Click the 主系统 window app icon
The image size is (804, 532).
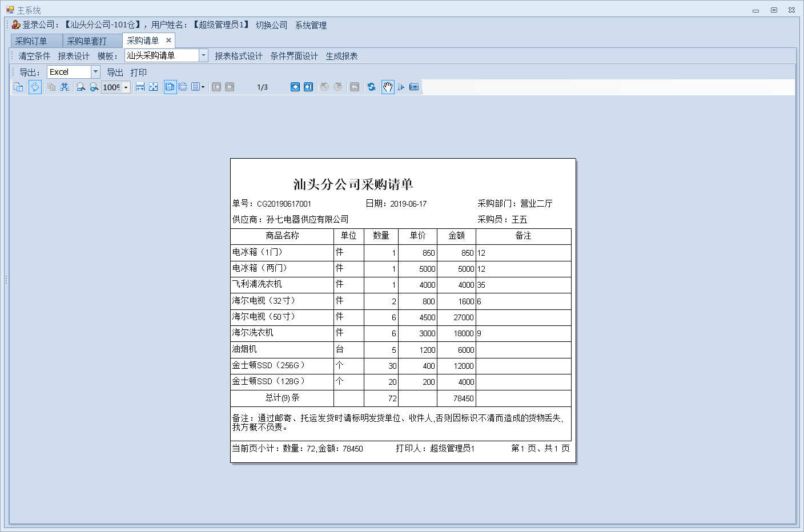click(10, 10)
